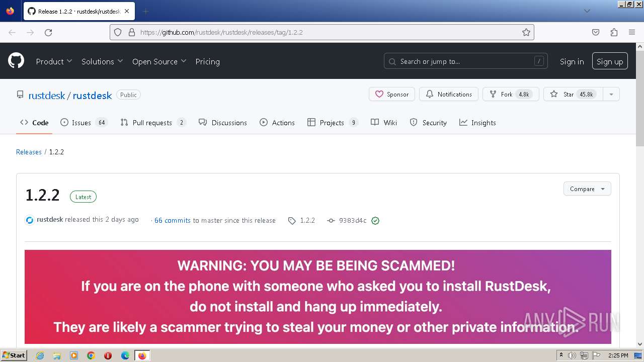644x362 pixels.
Task: Click the GitHub logo icon
Action: (16, 61)
